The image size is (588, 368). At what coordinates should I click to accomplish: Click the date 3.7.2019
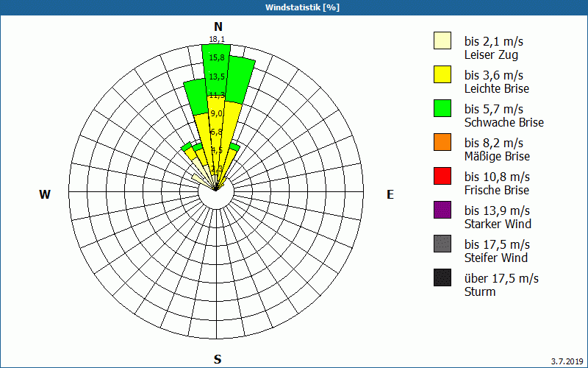567,361
